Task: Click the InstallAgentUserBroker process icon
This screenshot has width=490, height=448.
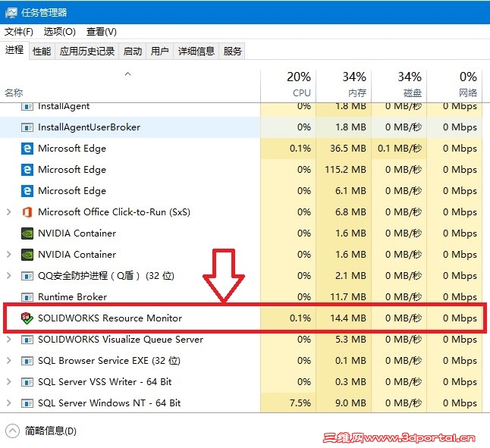Action: pos(27,127)
